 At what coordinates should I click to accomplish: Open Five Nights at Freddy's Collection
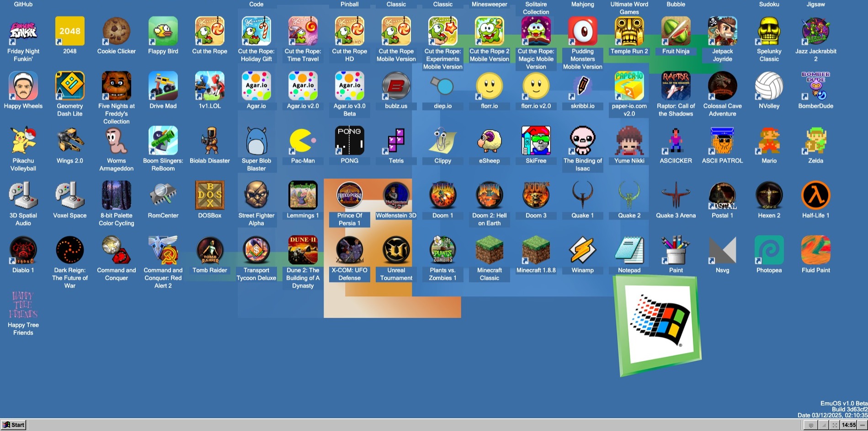coord(117,86)
